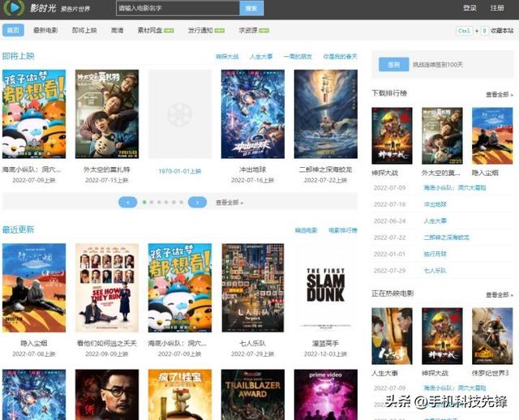Click 人生大事 link in 即将上映 header
519x420 pixels.
261,57
